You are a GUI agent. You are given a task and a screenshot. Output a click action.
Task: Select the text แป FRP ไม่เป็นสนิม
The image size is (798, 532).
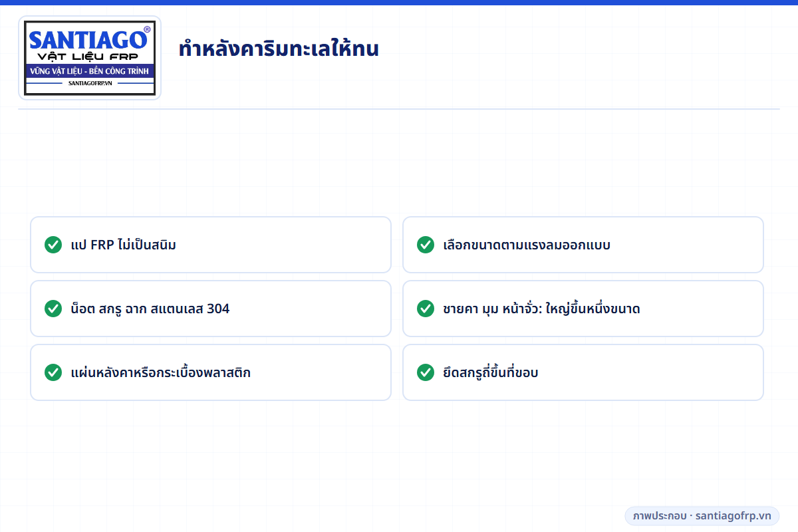124,245
